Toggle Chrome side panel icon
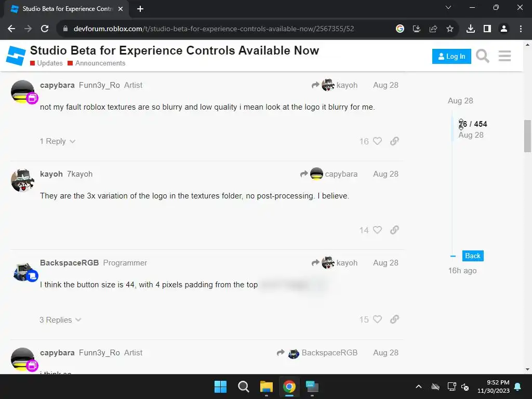This screenshot has height=399, width=532. tap(487, 29)
